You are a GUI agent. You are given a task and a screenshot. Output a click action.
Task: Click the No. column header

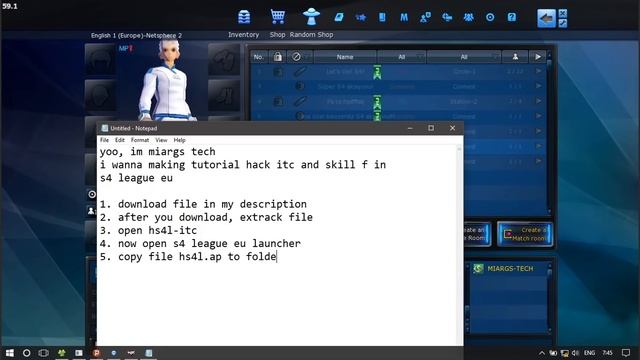[259, 57]
